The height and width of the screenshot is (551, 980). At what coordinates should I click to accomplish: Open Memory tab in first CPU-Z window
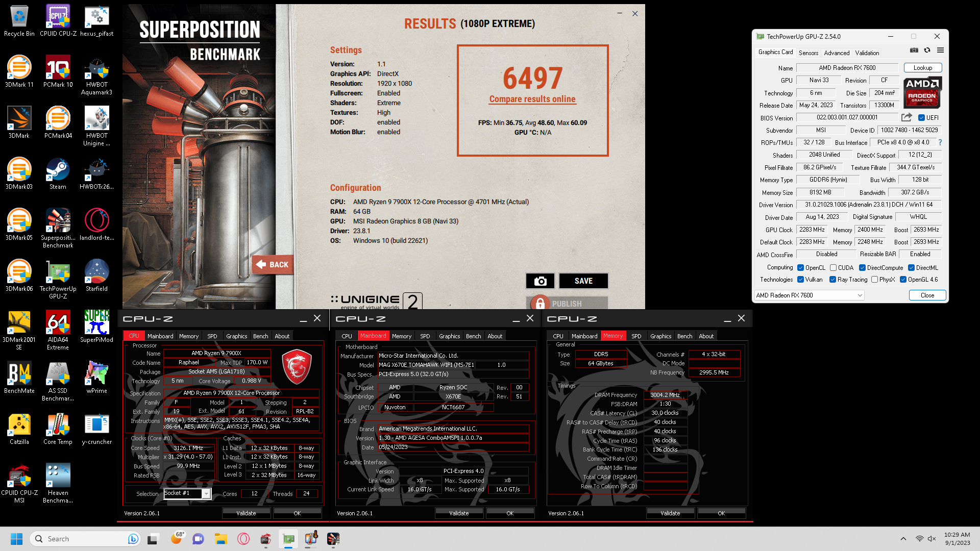coord(188,336)
